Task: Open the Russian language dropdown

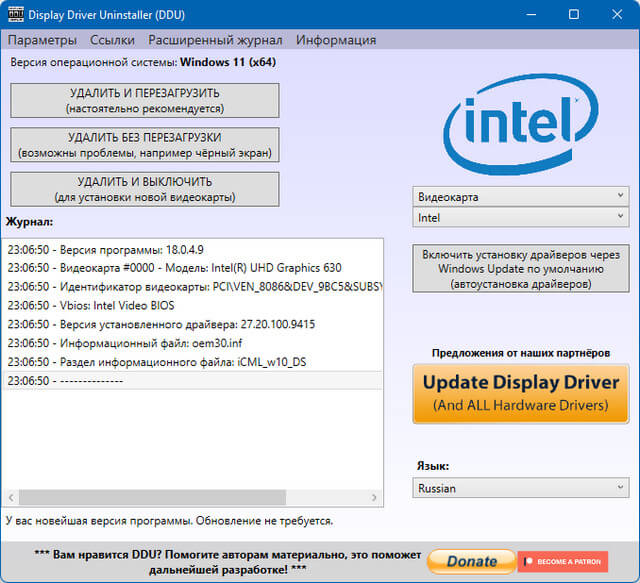Action: 520,488
